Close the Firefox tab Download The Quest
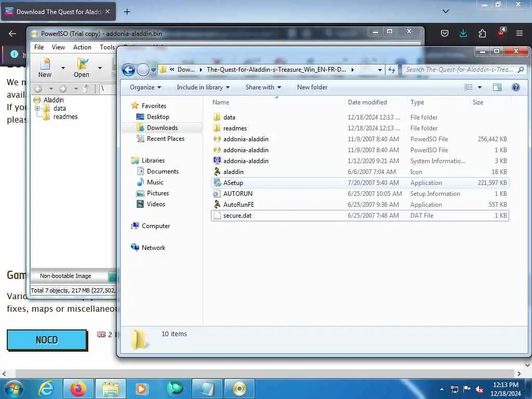 pyautogui.click(x=108, y=11)
